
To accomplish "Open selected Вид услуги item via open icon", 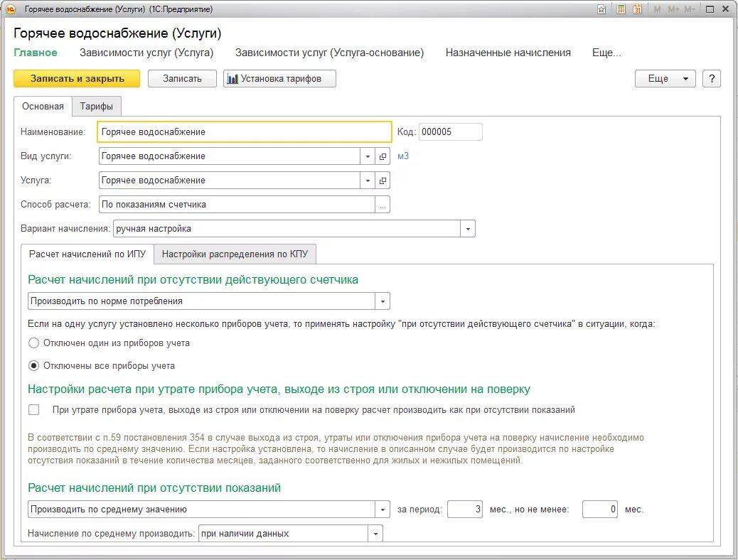I will (x=383, y=156).
